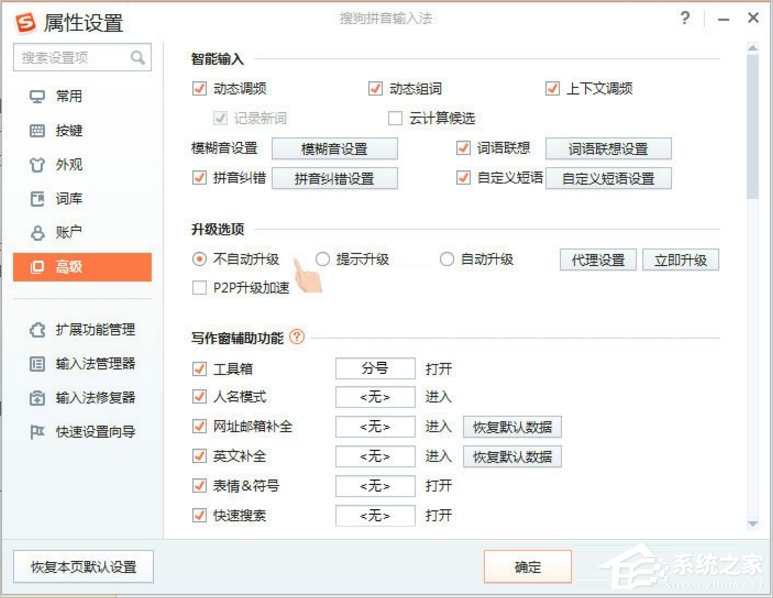Image resolution: width=773 pixels, height=598 pixels.
Task: Toggle the 表情&符号 checkbox
Action: click(x=199, y=486)
